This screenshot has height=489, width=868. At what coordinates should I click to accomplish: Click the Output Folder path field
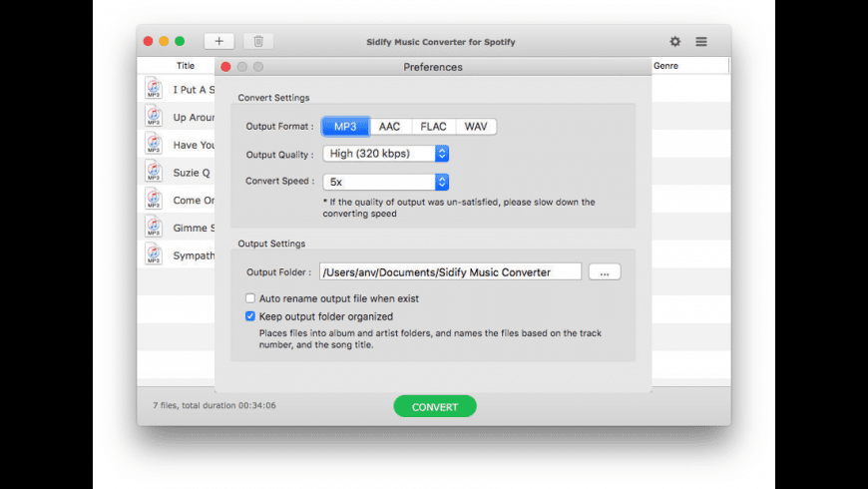tap(451, 271)
